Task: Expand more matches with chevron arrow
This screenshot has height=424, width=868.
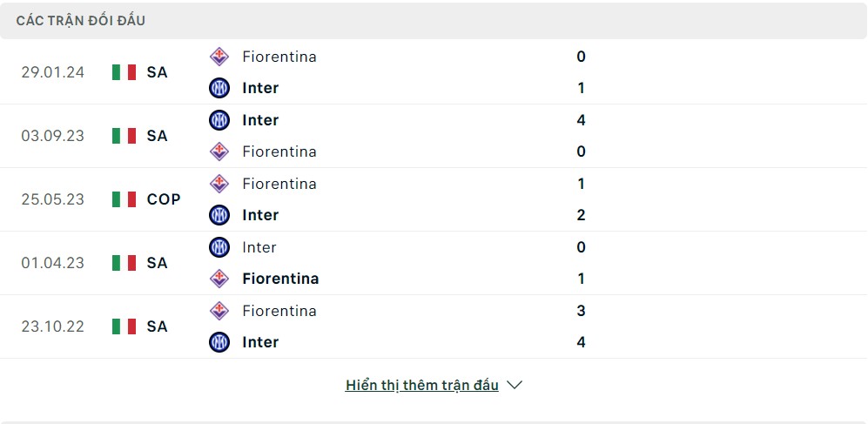Action: [x=515, y=385]
